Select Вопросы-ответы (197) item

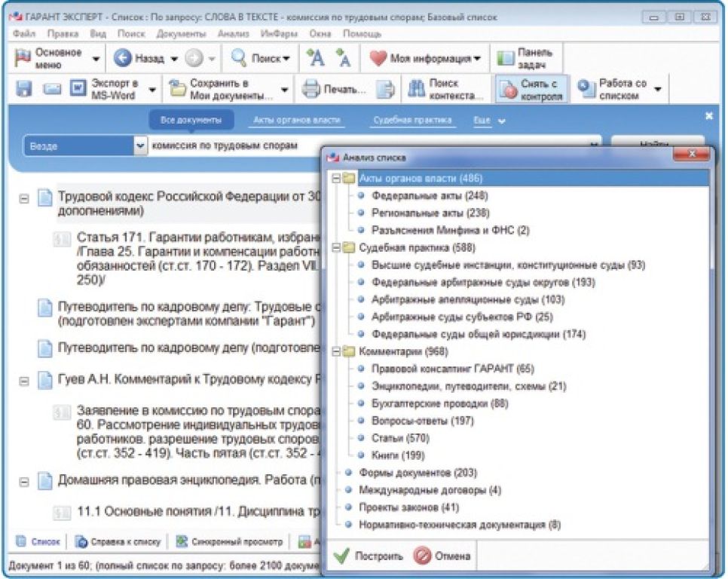point(423,421)
